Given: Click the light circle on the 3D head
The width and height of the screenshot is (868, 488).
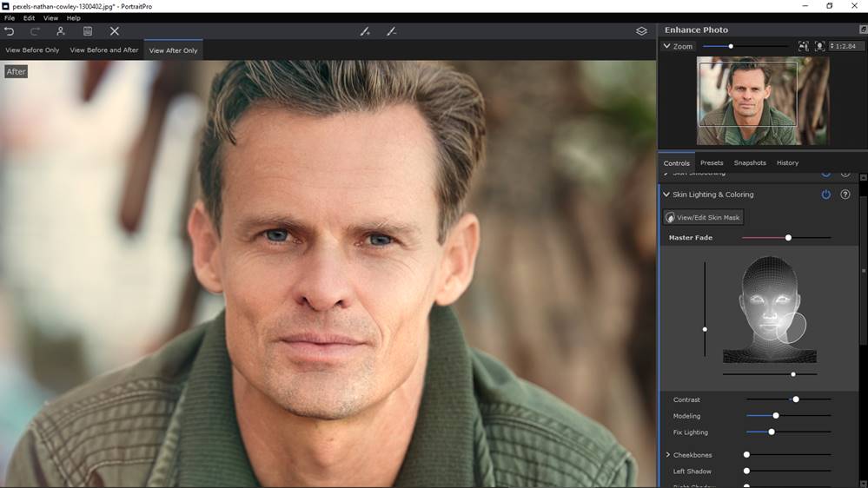Looking at the screenshot, I should click(791, 327).
